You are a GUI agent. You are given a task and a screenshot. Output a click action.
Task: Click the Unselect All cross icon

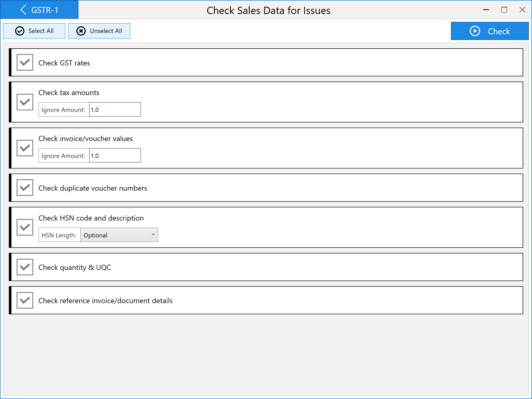[x=81, y=31]
